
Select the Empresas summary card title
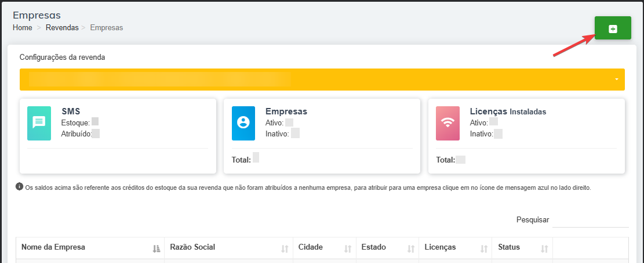pos(286,111)
